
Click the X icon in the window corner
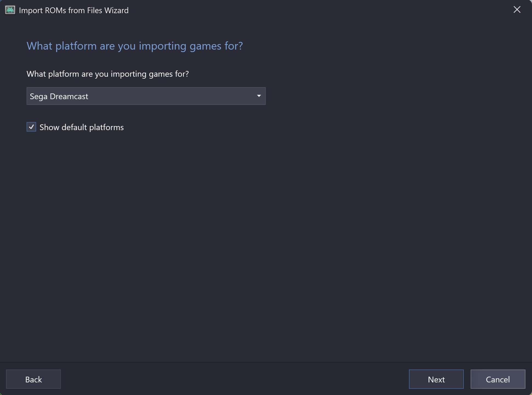point(517,10)
